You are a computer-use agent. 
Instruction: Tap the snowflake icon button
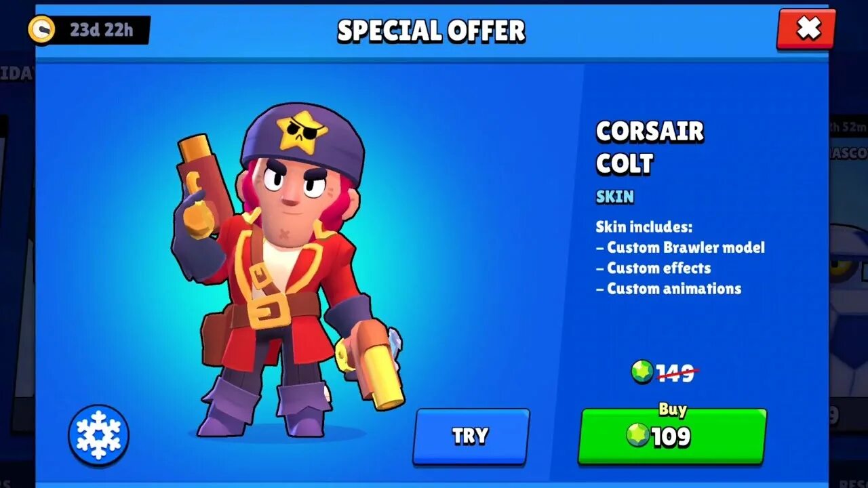(98, 435)
